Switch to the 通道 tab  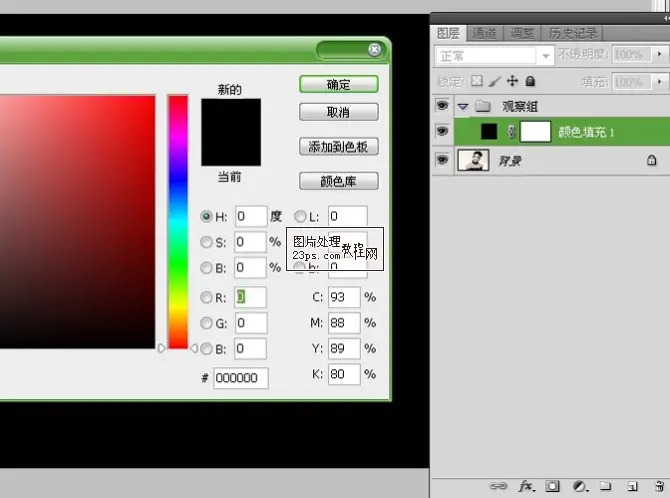(484, 32)
